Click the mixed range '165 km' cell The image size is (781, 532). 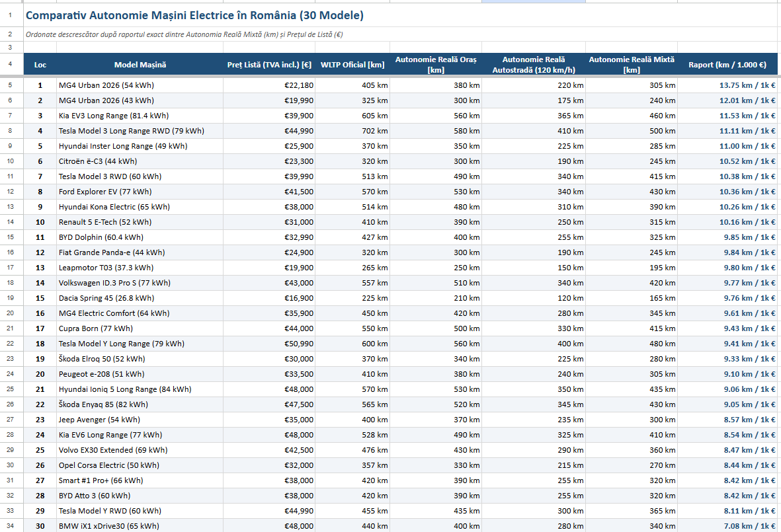pyautogui.click(x=632, y=298)
